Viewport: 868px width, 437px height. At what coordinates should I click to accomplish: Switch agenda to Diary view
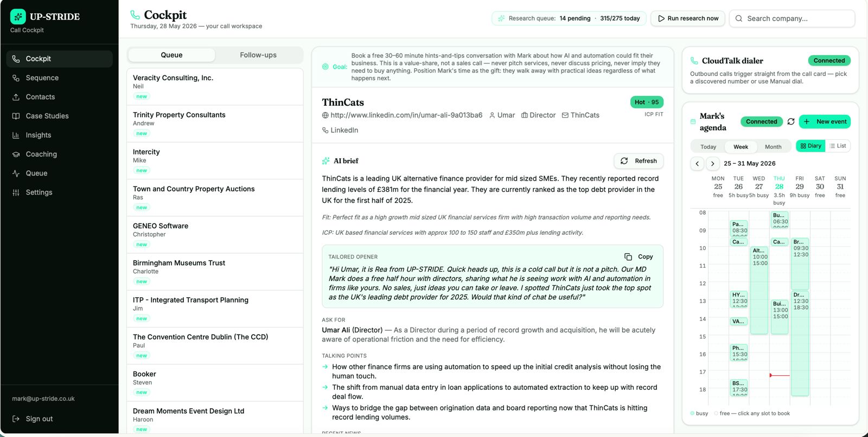pos(810,146)
